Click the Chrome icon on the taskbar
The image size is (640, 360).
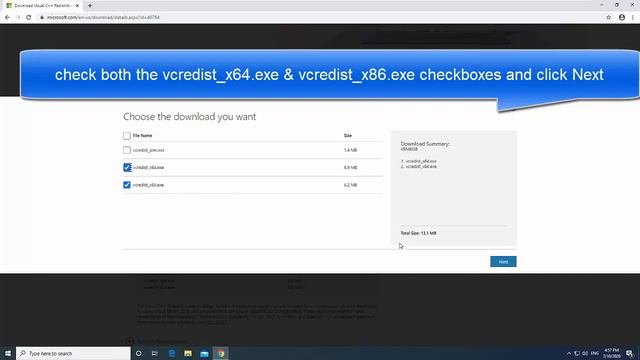pos(221,353)
